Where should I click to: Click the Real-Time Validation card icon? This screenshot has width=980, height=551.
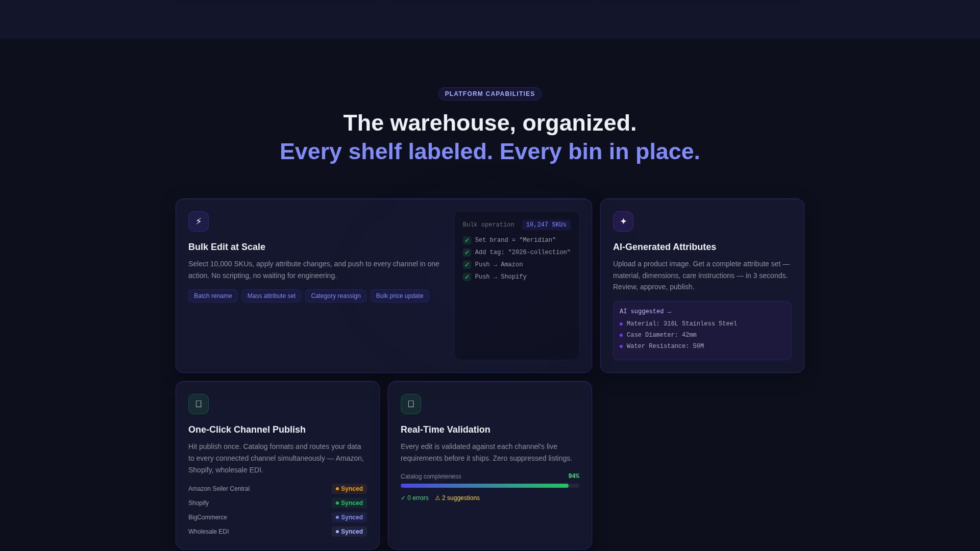click(411, 404)
